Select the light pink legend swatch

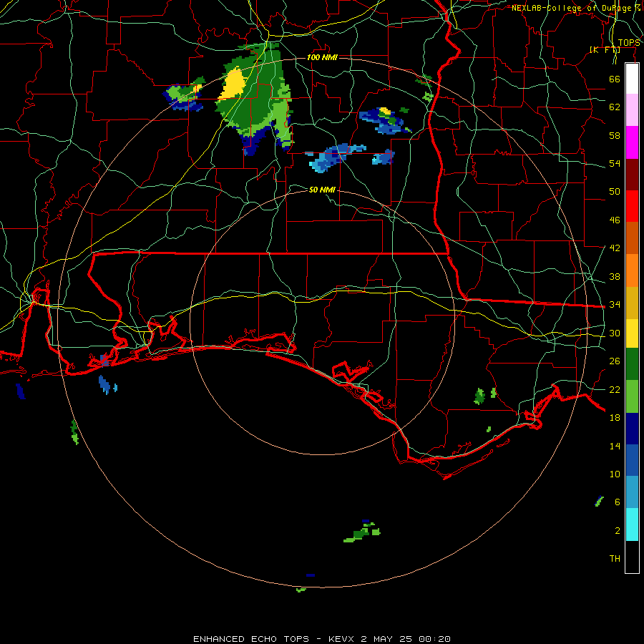coord(632,110)
